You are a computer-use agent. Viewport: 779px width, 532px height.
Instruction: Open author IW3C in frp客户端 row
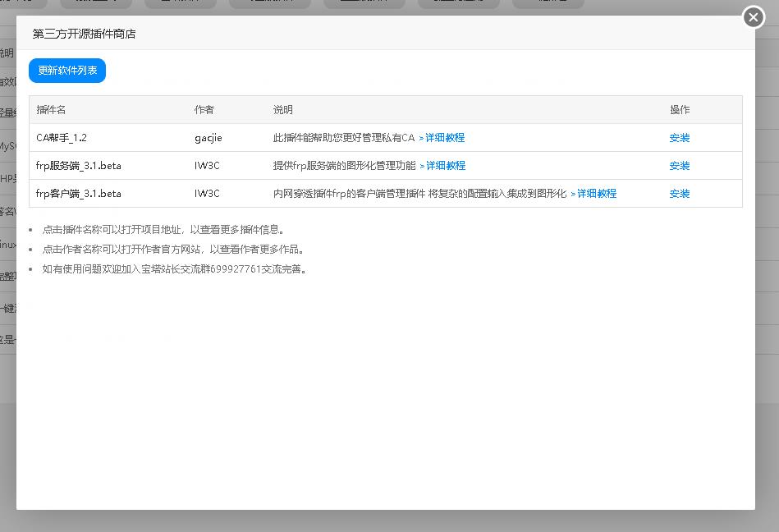tap(207, 194)
